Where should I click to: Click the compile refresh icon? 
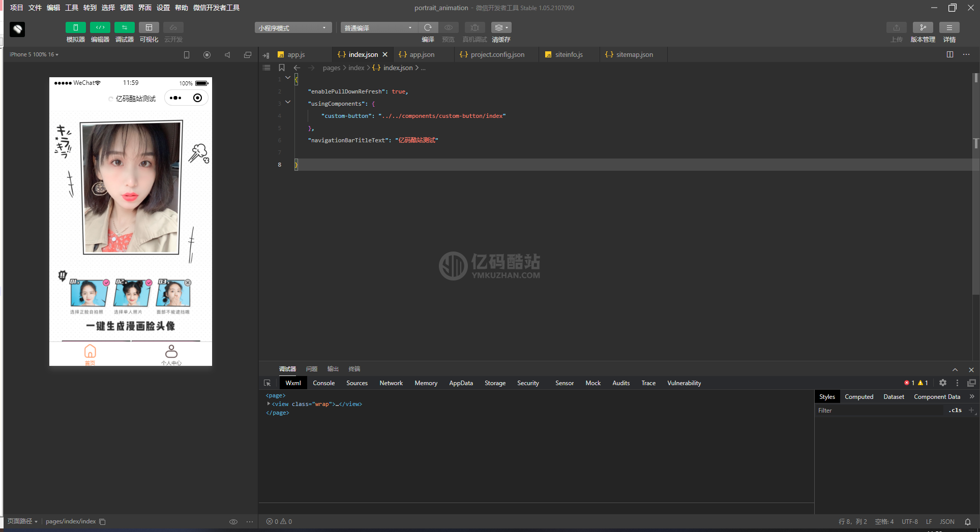[428, 27]
